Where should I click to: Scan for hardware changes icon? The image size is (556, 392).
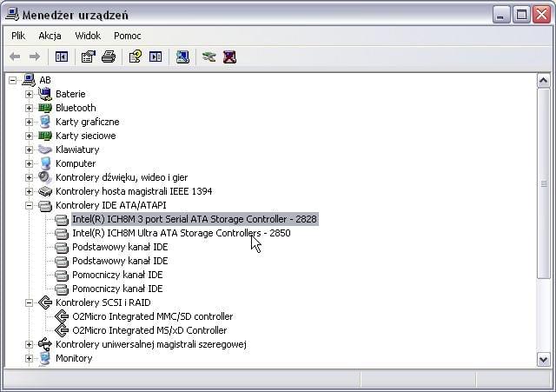click(182, 56)
